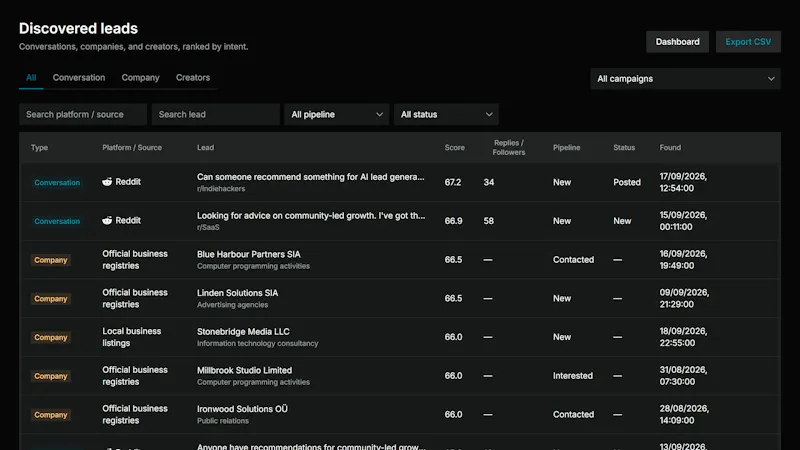Click Company badge for Stonebridge Media
Viewport: 800px width, 450px height.
point(51,337)
